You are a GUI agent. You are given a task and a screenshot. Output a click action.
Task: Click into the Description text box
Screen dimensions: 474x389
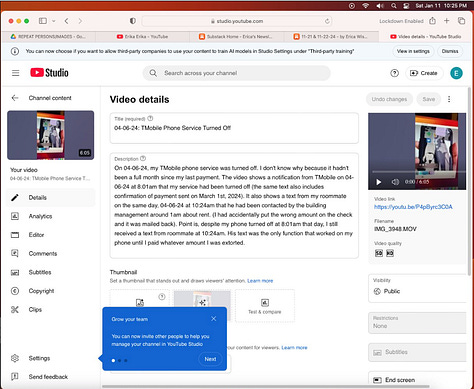click(x=234, y=205)
